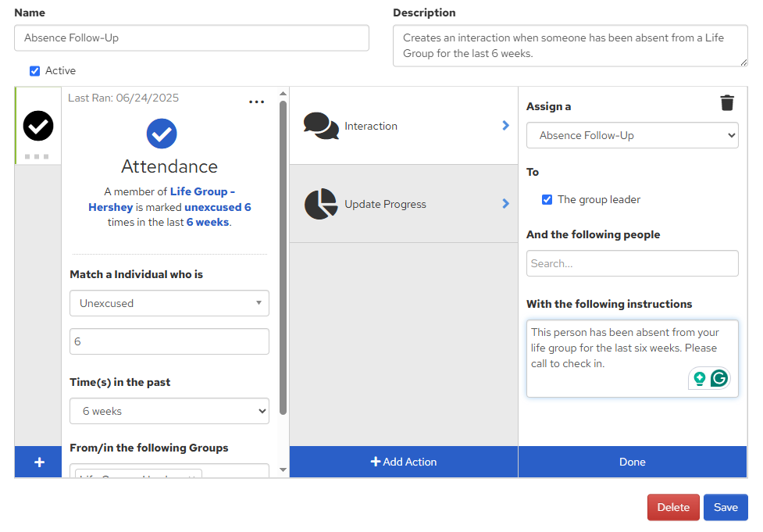The height and width of the screenshot is (532, 763).
Task: Click the Grammarly icon in instructions box
Action: tap(718, 378)
